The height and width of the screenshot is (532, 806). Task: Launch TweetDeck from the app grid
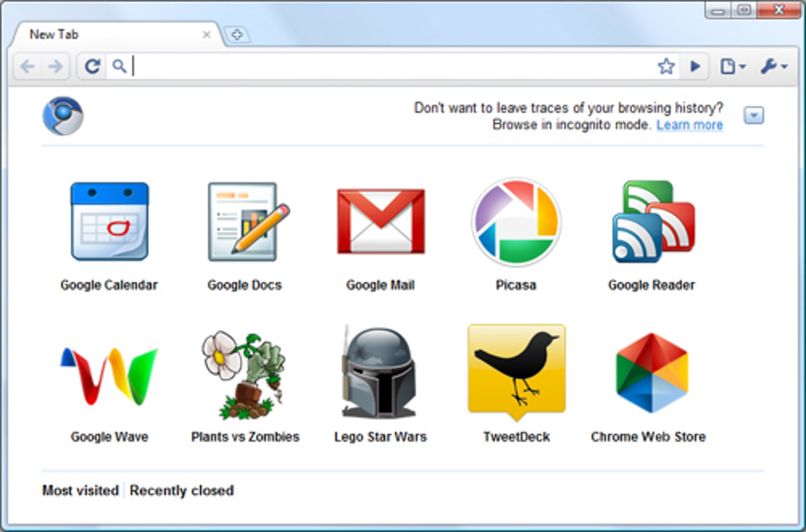(516, 369)
